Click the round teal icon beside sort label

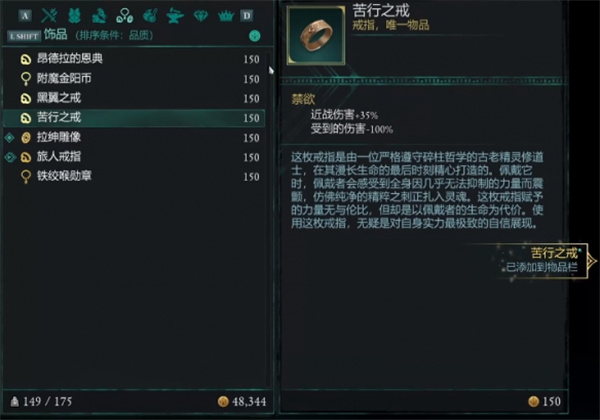point(254,36)
